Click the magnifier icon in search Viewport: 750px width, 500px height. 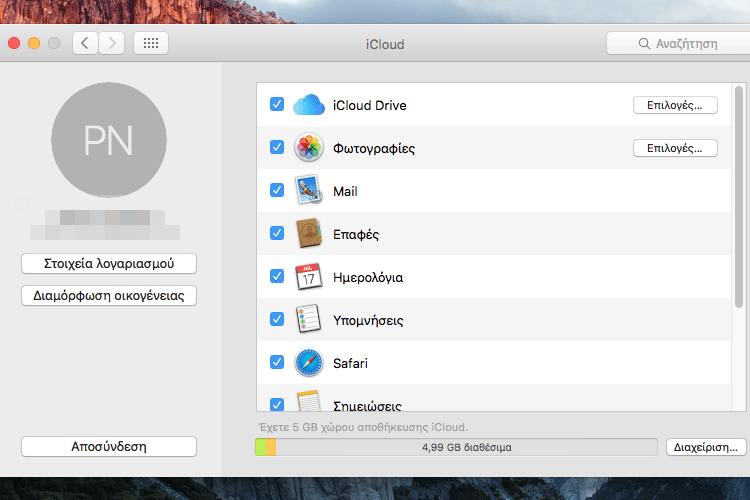[644, 44]
